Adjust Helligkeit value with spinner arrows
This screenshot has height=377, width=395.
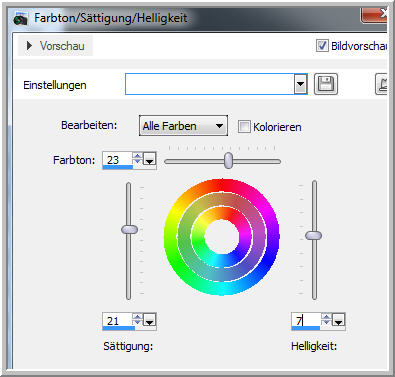[326, 320]
